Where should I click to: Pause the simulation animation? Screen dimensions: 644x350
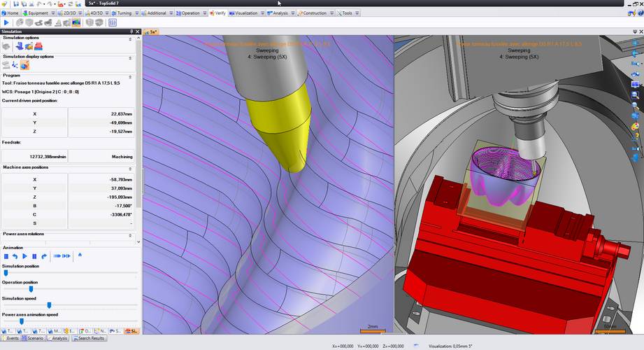point(34,256)
